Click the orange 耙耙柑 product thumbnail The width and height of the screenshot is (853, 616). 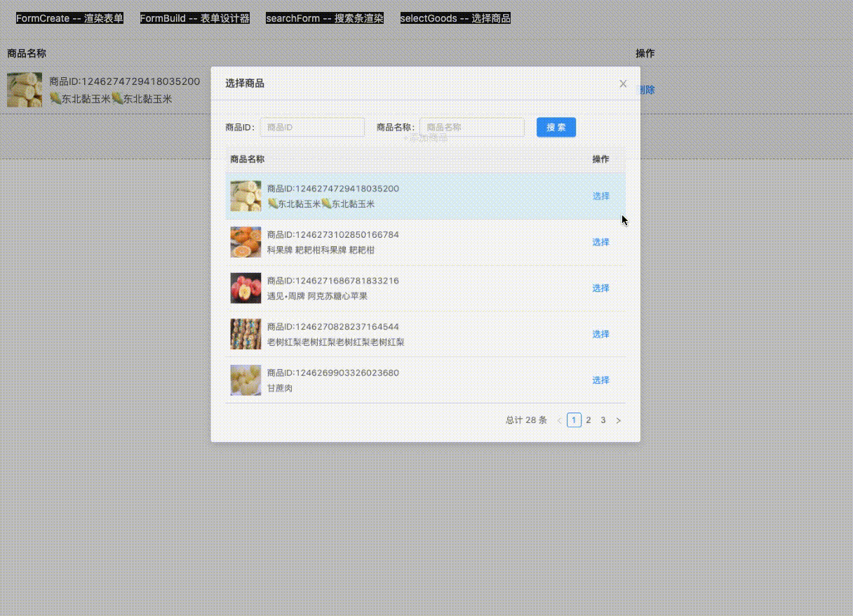[x=246, y=242]
